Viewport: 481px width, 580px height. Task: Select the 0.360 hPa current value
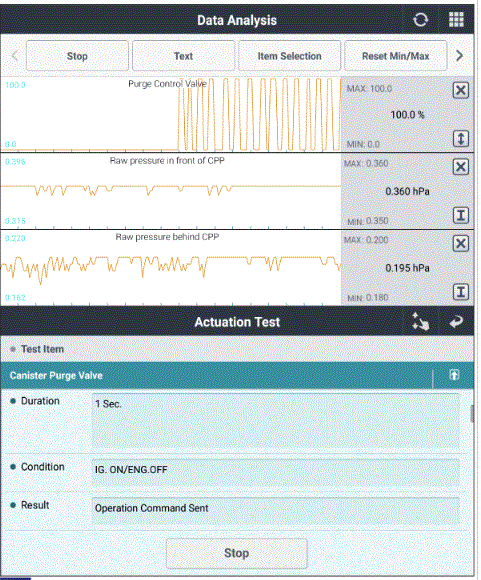[407, 191]
